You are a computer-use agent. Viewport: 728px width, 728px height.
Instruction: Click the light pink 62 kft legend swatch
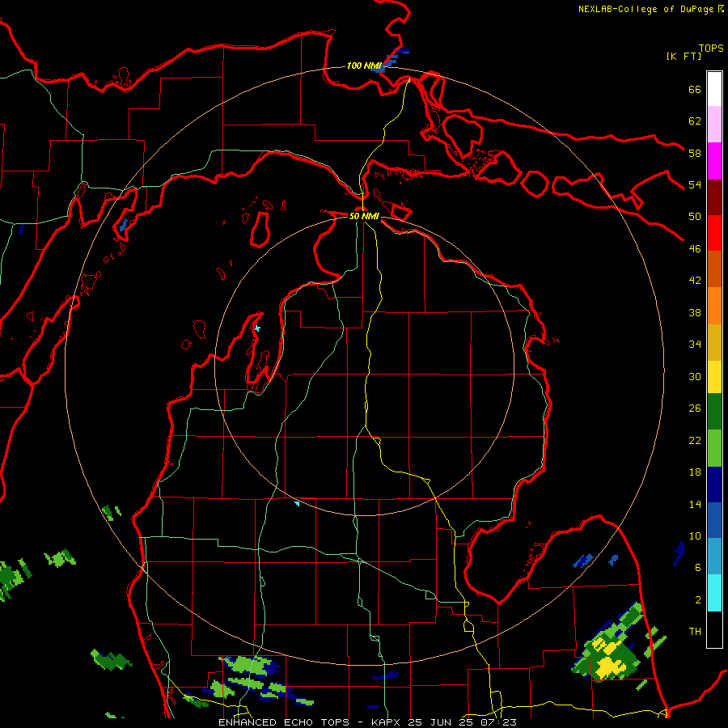tap(714, 125)
